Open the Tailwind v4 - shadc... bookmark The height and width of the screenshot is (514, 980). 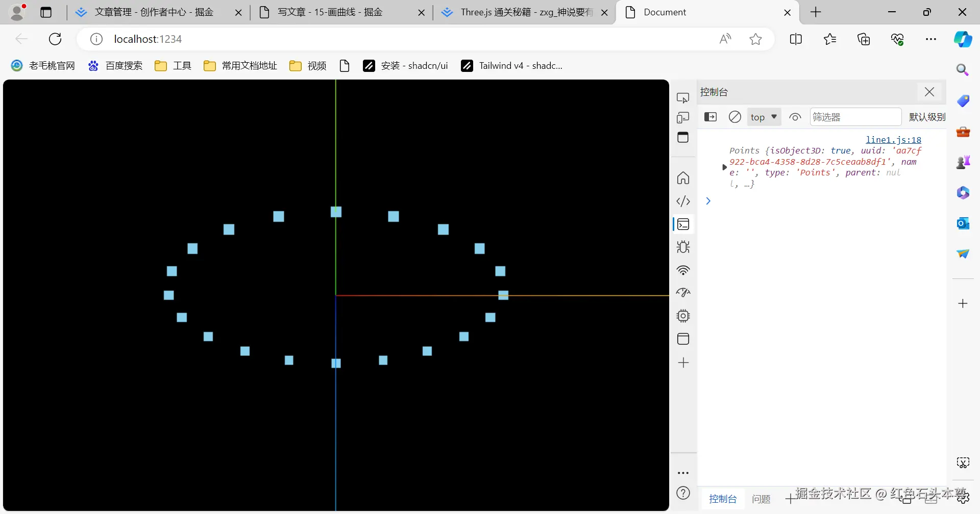coord(512,66)
